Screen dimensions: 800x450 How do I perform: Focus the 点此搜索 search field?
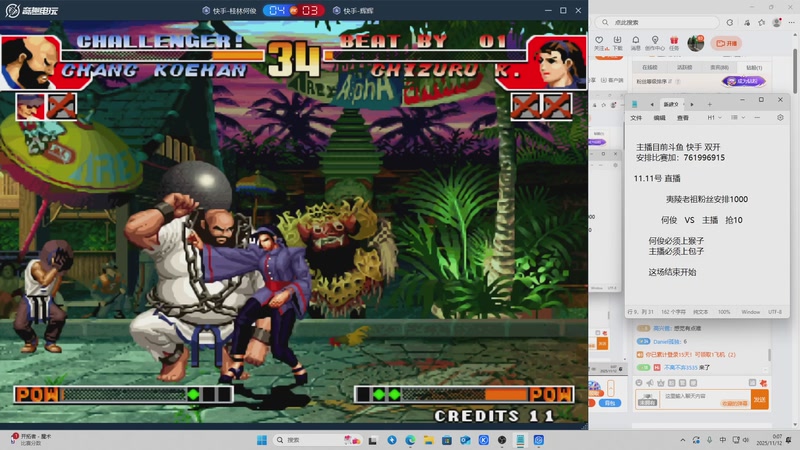(x=658, y=22)
